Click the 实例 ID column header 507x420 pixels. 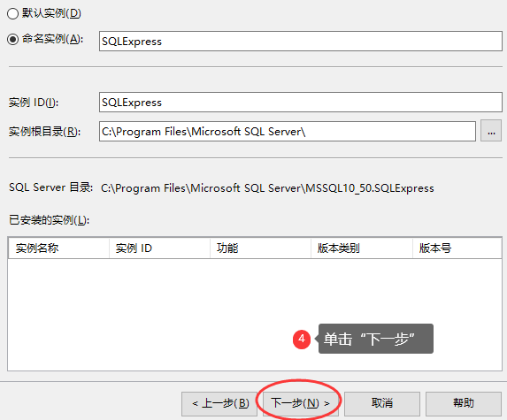[160, 248]
